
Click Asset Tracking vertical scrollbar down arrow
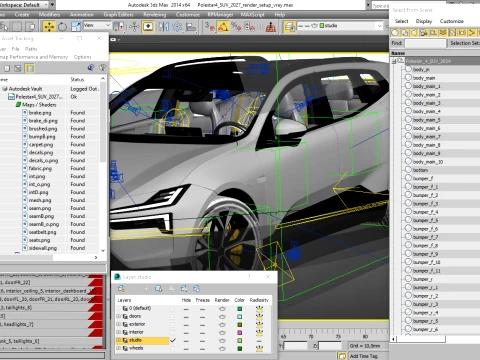tap(103, 250)
